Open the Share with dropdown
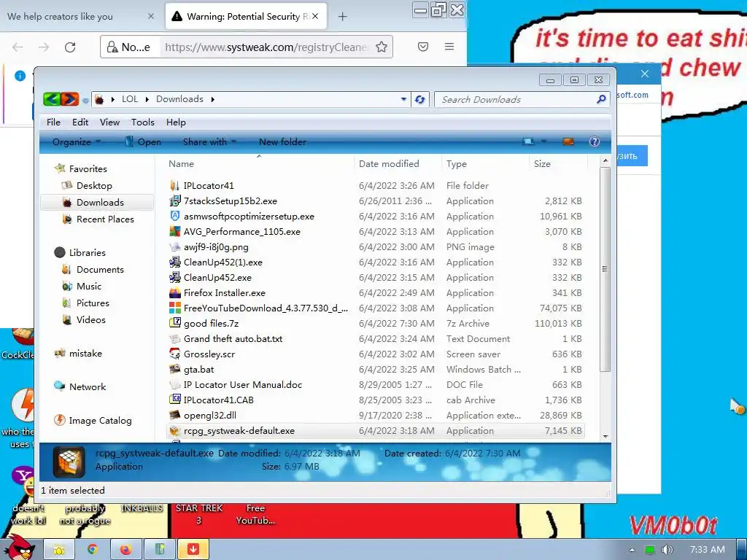747x560 pixels. [x=209, y=141]
